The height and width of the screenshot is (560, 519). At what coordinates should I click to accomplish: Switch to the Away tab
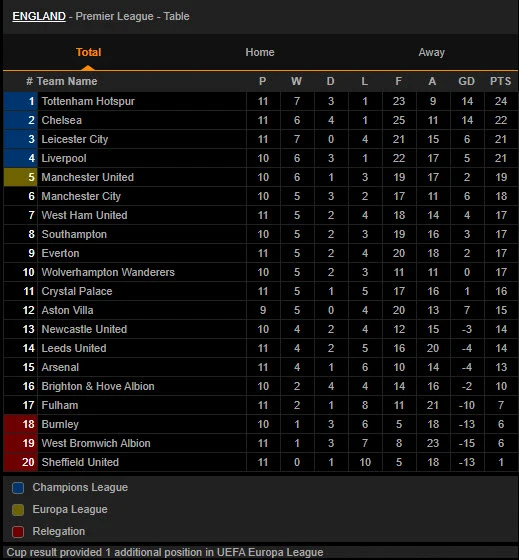pyautogui.click(x=431, y=52)
